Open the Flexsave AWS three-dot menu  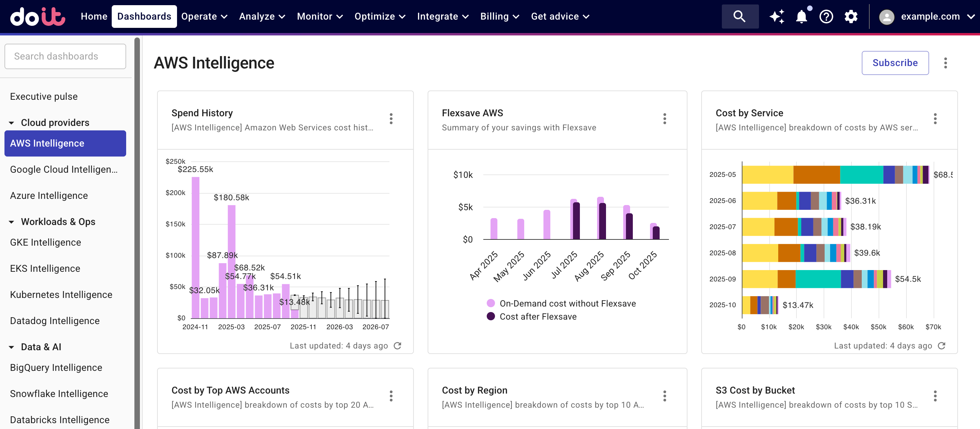pyautogui.click(x=665, y=119)
